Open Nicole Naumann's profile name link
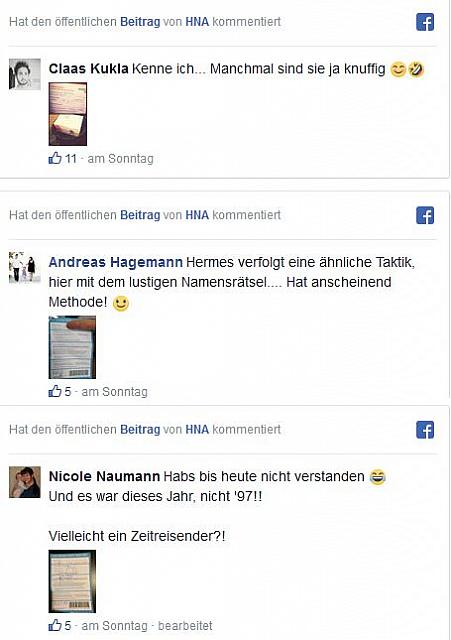Image resolution: width=451 pixels, height=640 pixels. click(104, 476)
